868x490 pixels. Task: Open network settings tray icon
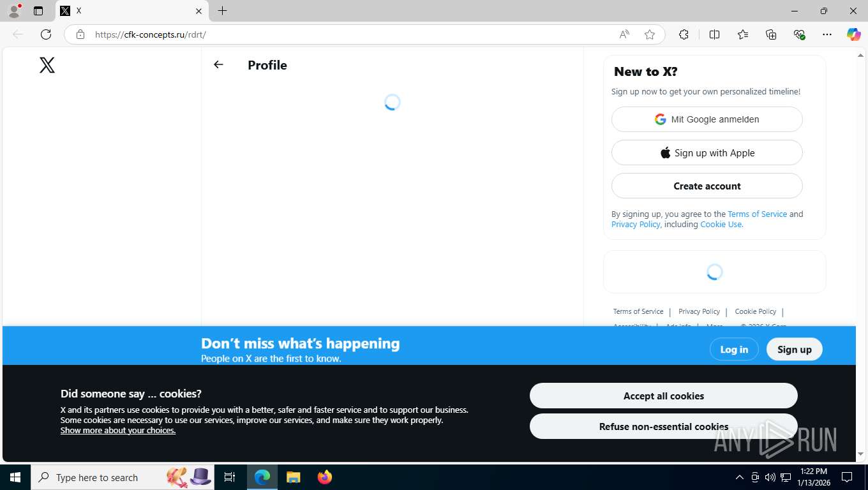point(786,477)
